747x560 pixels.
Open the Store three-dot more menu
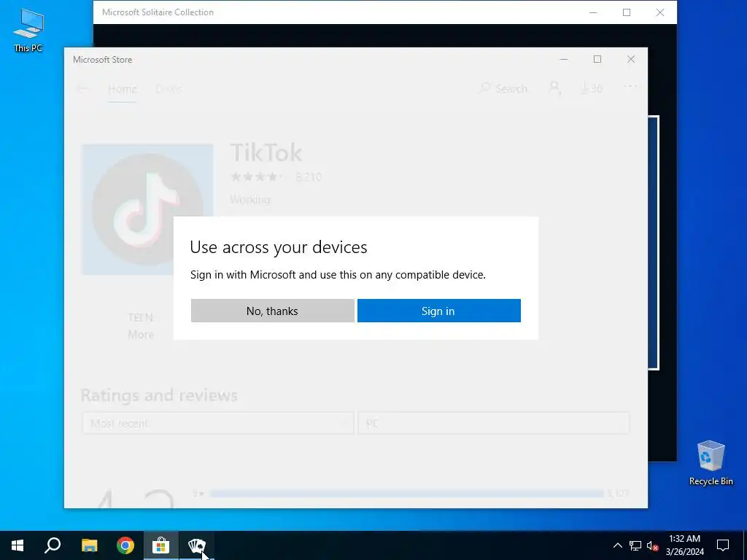coord(630,86)
